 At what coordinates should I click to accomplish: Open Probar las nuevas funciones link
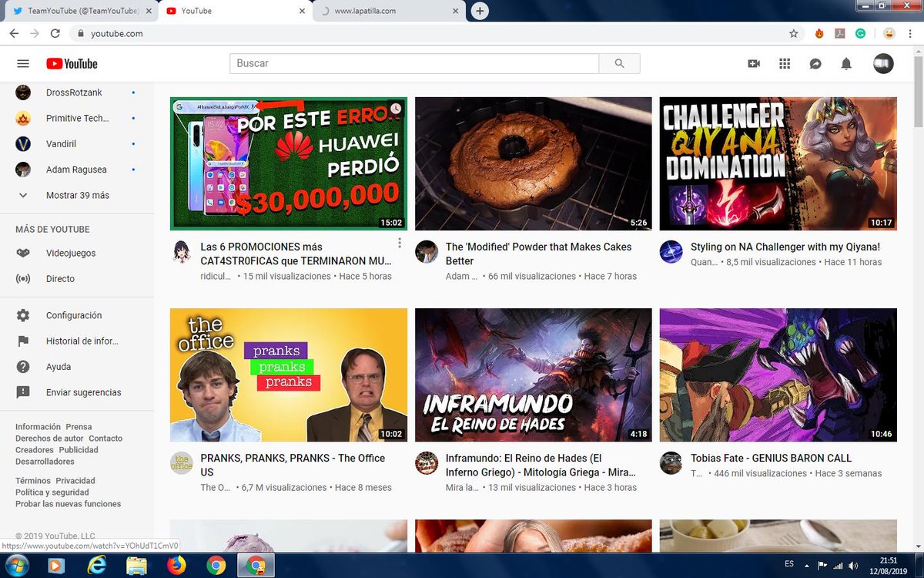pyautogui.click(x=68, y=503)
